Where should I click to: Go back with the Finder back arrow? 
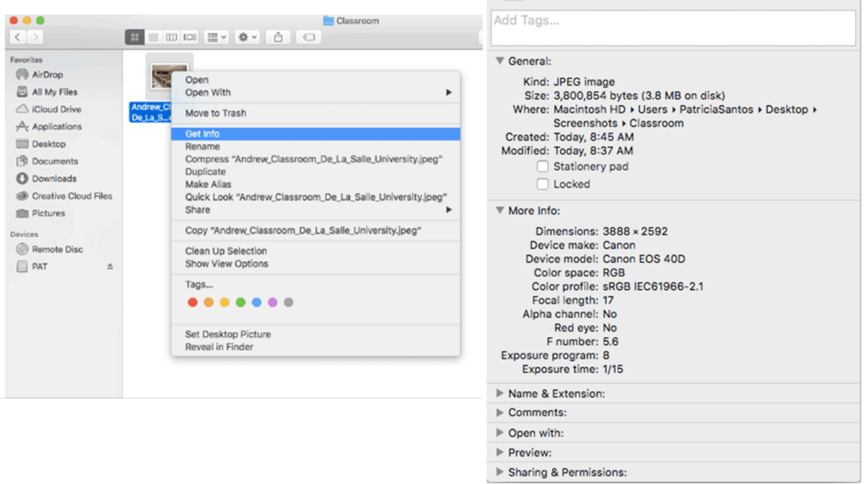pos(17,37)
